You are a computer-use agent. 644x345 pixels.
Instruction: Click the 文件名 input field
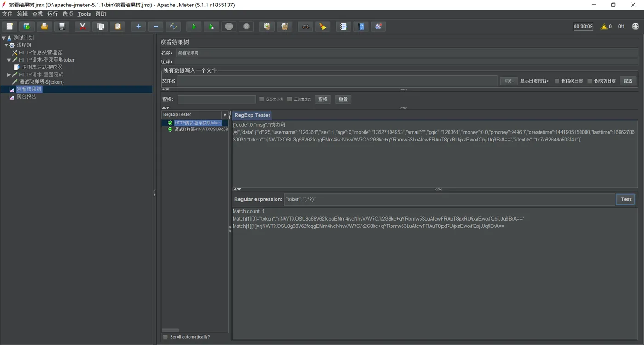coord(337,81)
